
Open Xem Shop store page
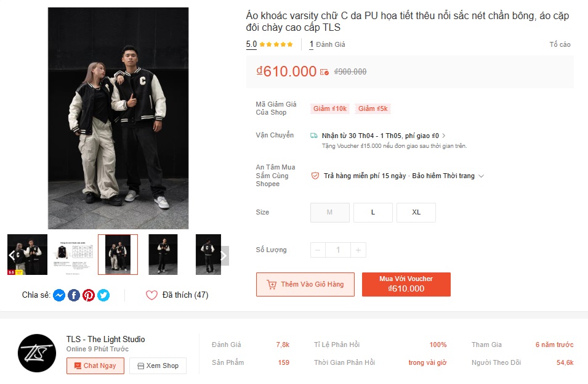[x=158, y=366]
